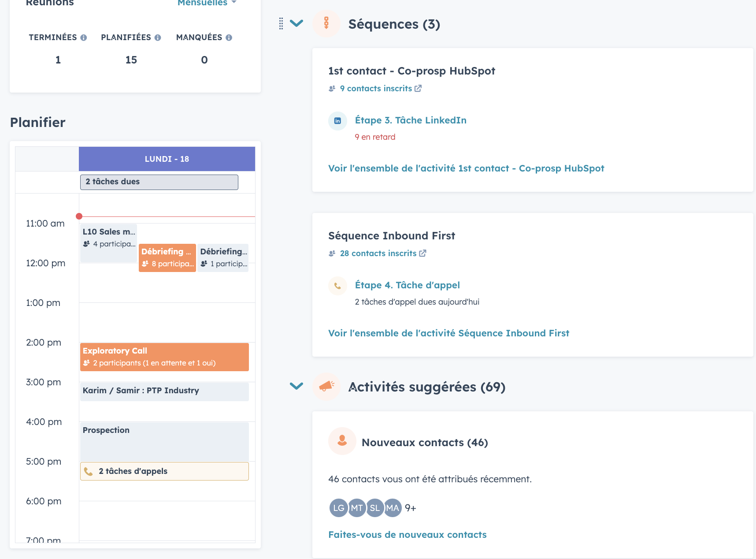View all activity for 1st contact Co-prosp HubSpot
756x559 pixels.
466,168
